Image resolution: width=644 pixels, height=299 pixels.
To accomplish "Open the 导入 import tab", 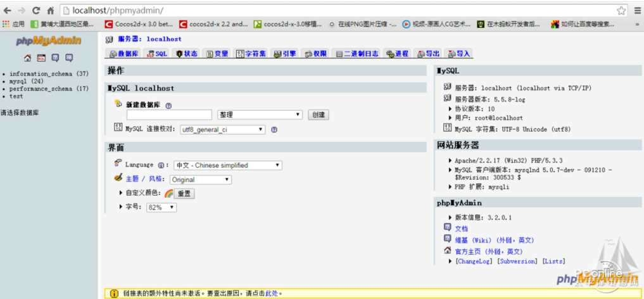I will pos(458,53).
